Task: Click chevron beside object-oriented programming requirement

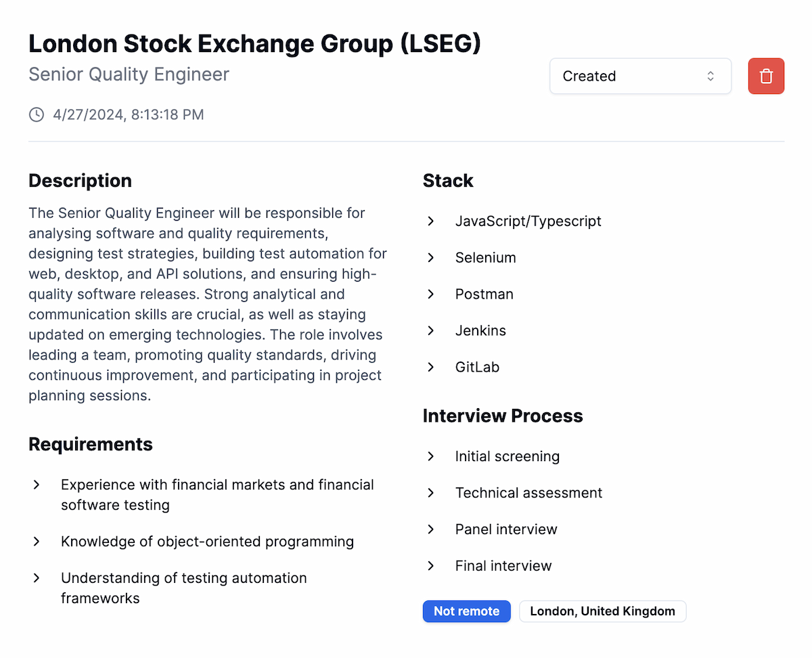Action: pyautogui.click(x=37, y=542)
